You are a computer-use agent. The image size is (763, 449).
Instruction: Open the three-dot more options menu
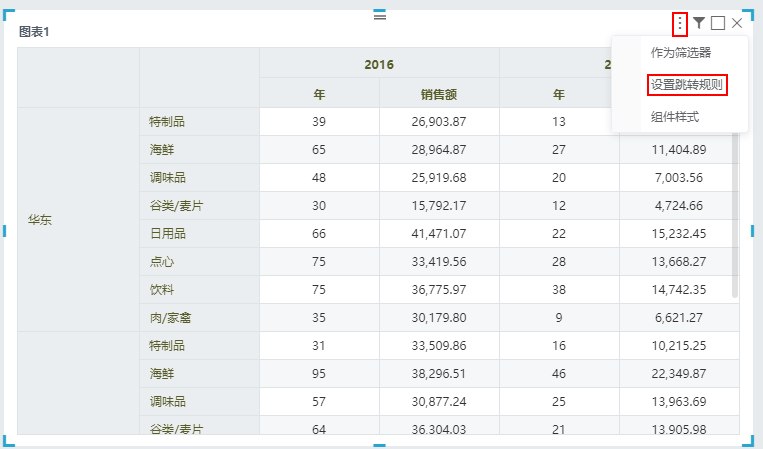[679, 23]
